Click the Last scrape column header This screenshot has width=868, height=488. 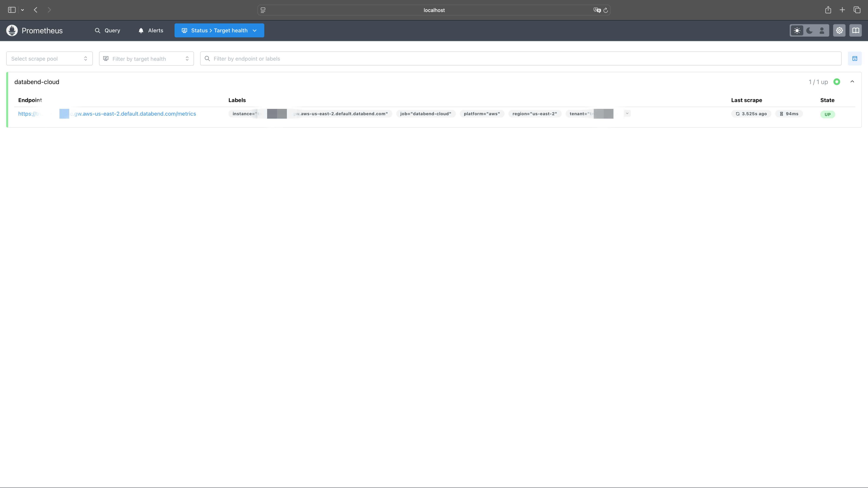pyautogui.click(x=747, y=100)
